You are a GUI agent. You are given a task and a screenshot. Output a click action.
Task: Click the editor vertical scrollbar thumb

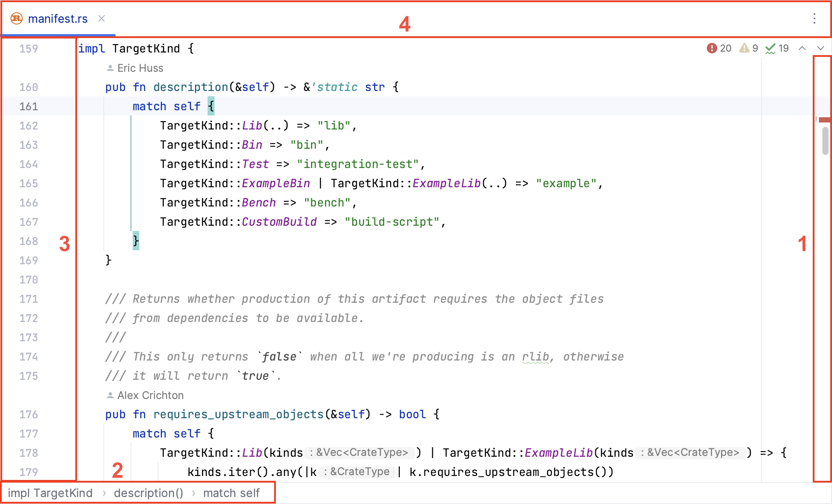coord(825,140)
